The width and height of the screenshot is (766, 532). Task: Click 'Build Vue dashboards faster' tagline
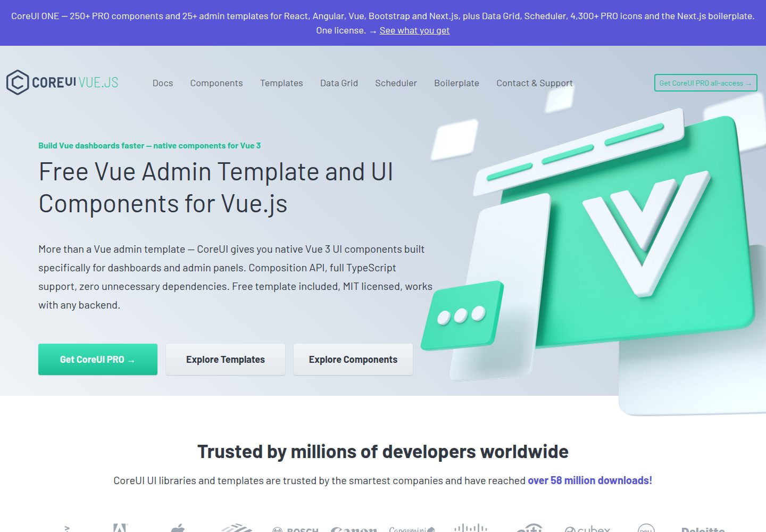point(149,146)
